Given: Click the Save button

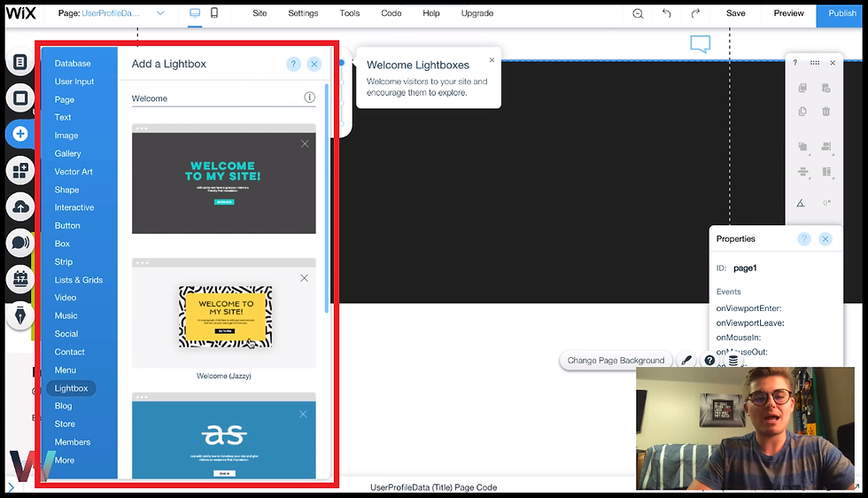Looking at the screenshot, I should (x=736, y=13).
